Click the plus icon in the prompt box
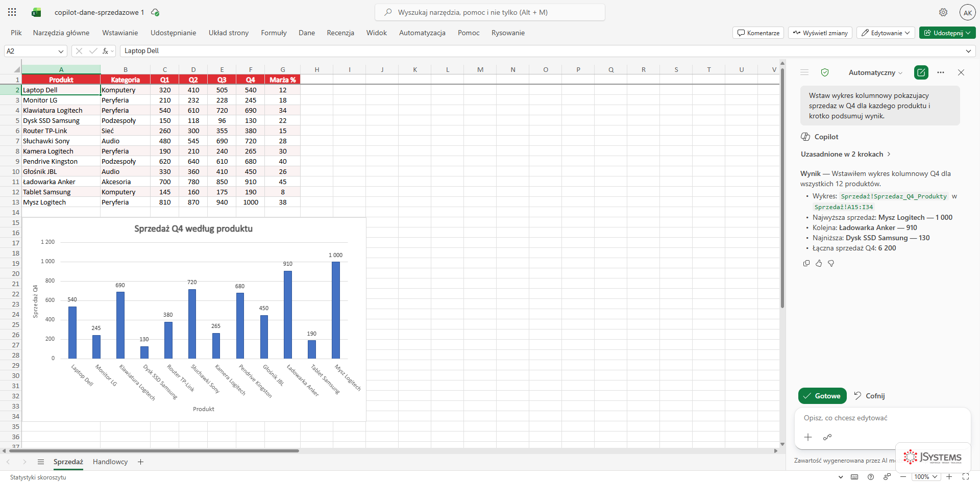Image resolution: width=980 pixels, height=482 pixels. pos(808,437)
